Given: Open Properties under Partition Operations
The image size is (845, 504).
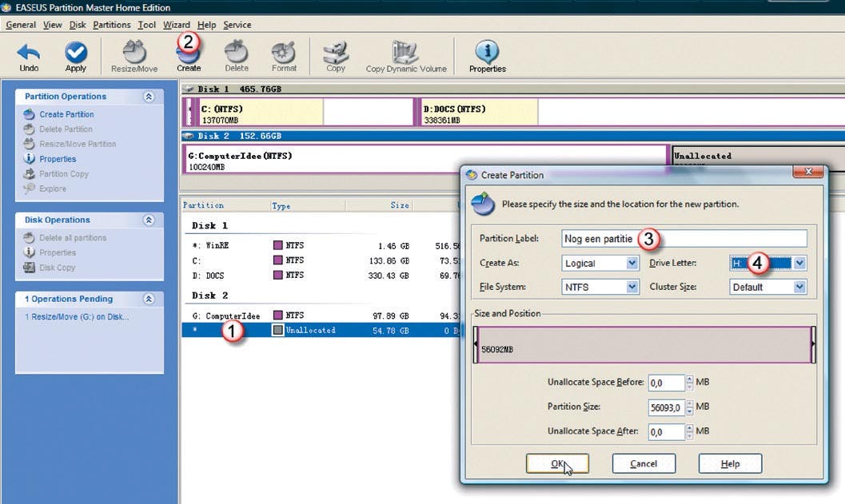Looking at the screenshot, I should 58,159.
